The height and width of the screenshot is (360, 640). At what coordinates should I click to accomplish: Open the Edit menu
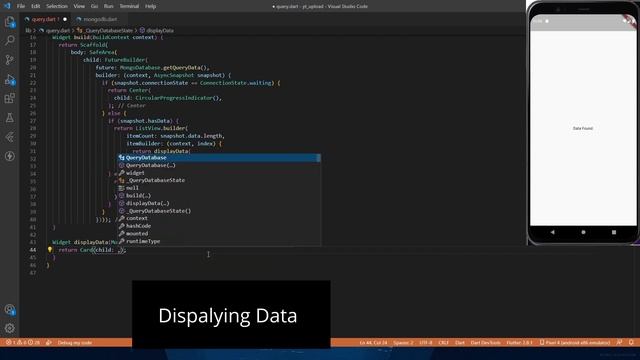[x=36, y=6]
